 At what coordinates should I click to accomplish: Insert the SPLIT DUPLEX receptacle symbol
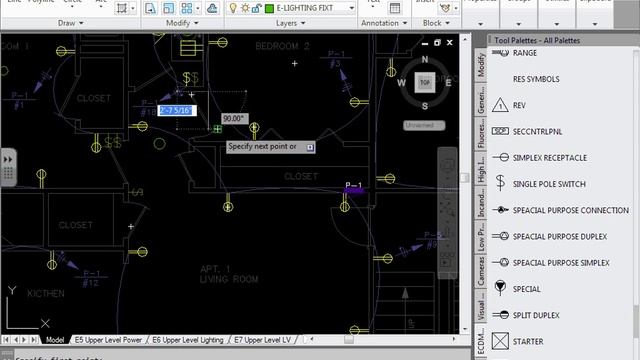pos(526,315)
